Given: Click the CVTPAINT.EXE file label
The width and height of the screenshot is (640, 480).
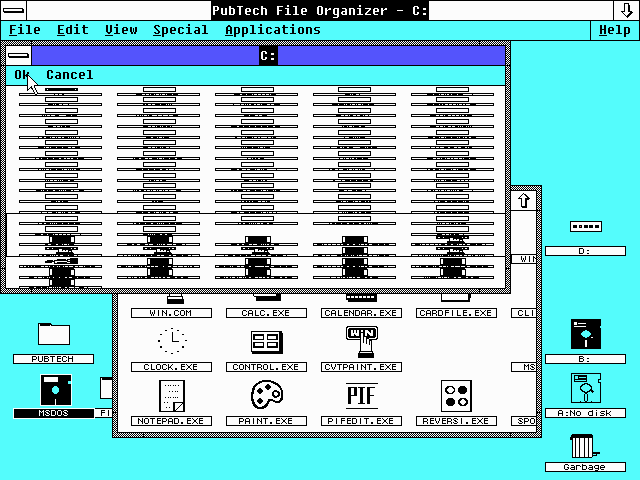Looking at the screenshot, I should (x=361, y=367).
